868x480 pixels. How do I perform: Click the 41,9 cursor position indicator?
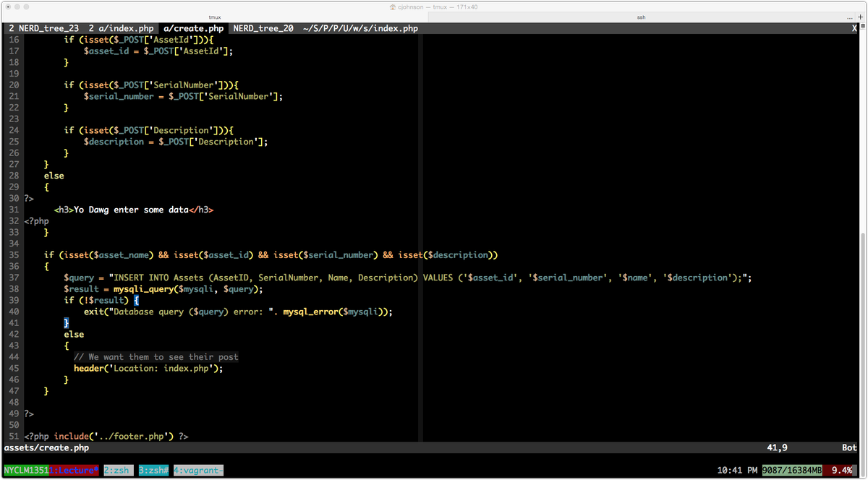coord(778,448)
